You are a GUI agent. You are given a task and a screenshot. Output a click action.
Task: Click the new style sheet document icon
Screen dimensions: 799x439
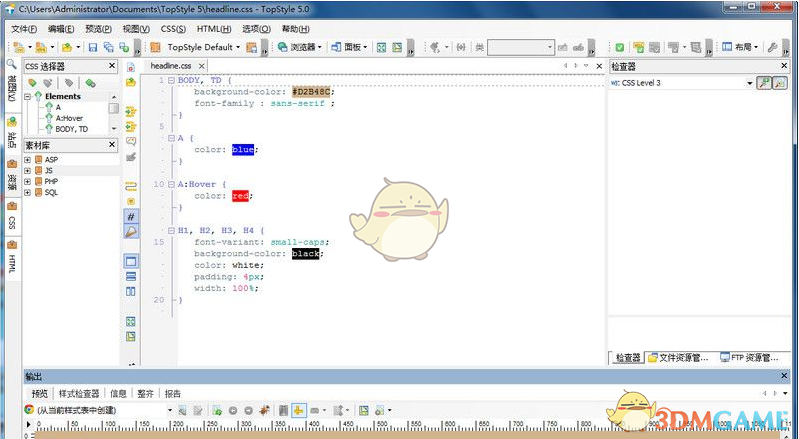19,47
